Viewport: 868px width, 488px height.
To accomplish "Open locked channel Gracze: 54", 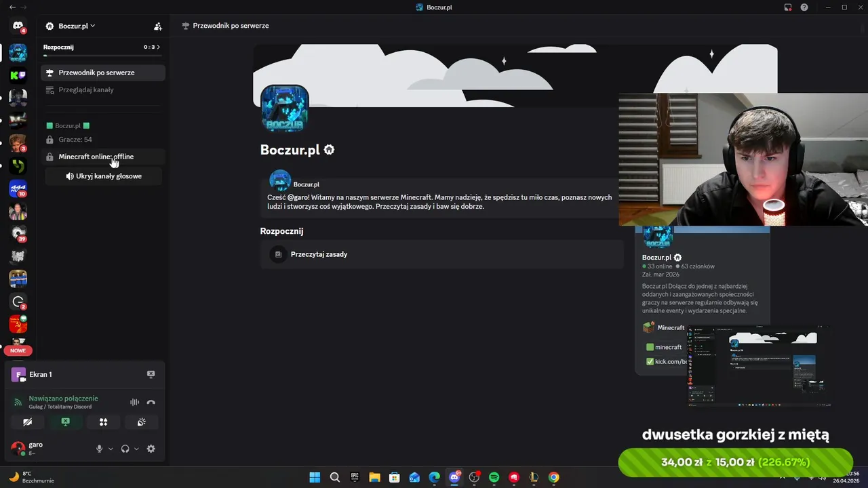I will pos(103,140).
